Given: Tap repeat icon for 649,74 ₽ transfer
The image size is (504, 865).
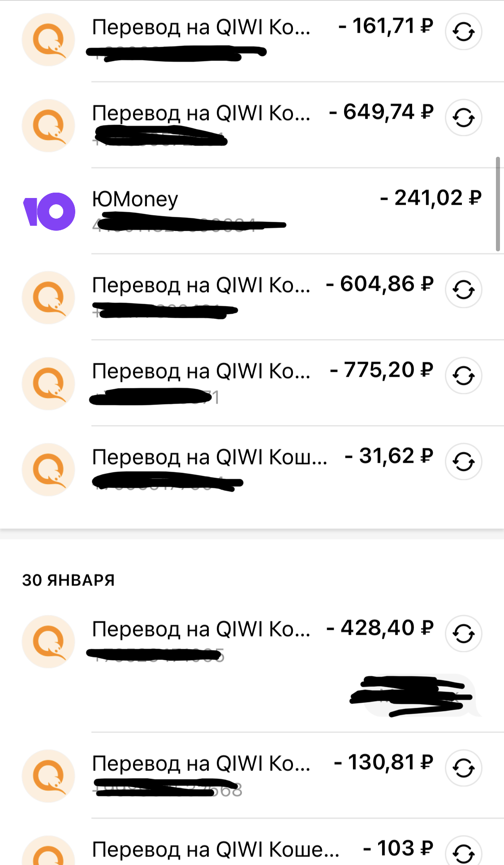Looking at the screenshot, I should [463, 117].
